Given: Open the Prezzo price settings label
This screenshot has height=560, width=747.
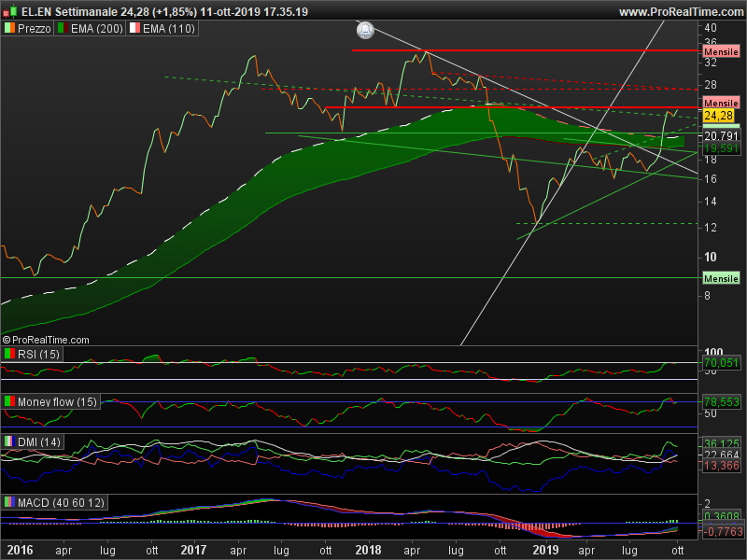Looking at the screenshot, I should pos(35,29).
